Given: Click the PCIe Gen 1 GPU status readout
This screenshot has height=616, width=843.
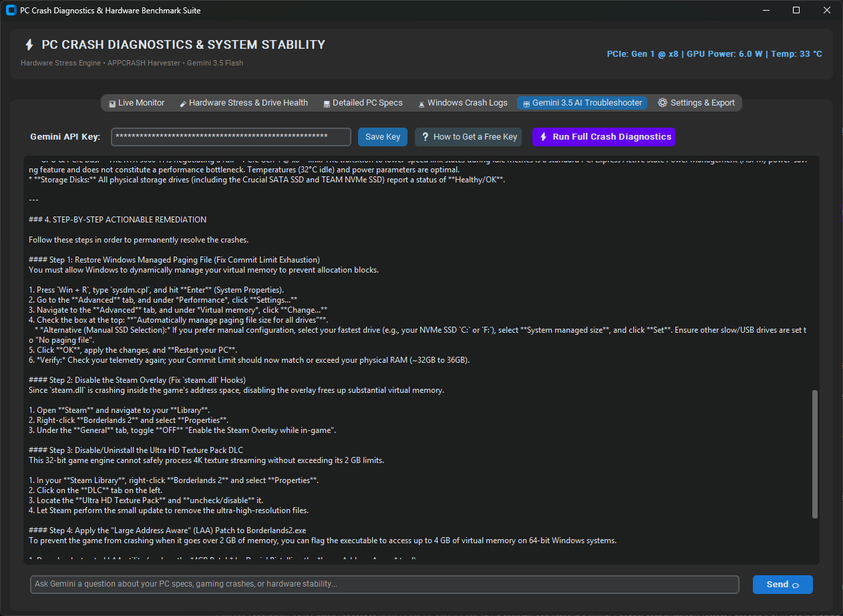Looking at the screenshot, I should click(714, 54).
